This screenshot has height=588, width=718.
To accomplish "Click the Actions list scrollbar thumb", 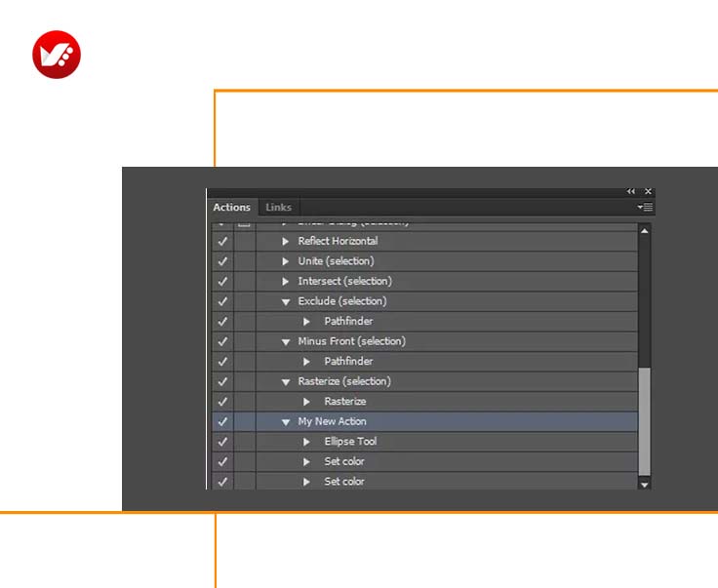I will click(644, 421).
